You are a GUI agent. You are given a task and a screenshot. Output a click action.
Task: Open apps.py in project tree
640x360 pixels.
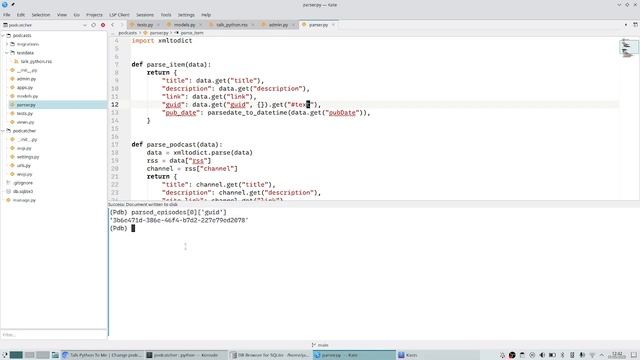pos(24,87)
